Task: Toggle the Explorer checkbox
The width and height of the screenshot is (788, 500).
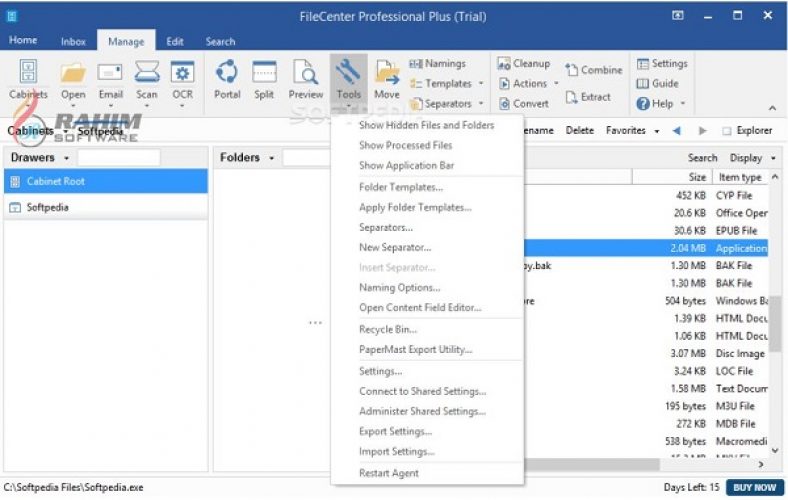Action: tap(727, 131)
